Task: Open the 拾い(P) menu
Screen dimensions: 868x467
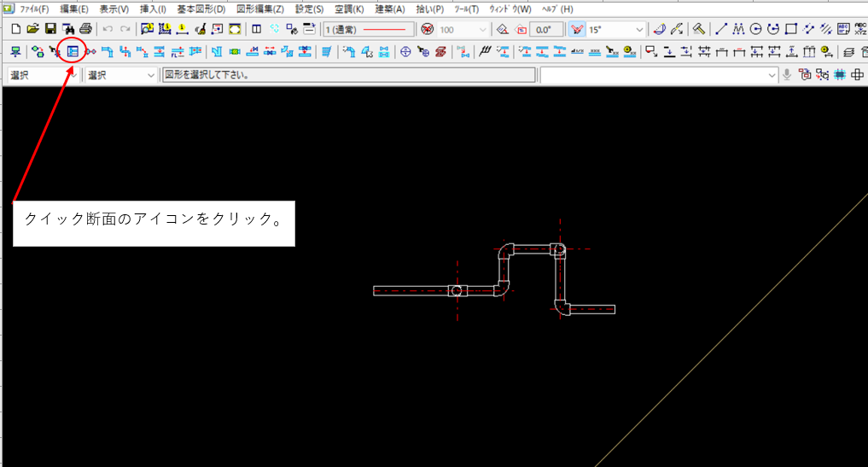Action: (430, 9)
